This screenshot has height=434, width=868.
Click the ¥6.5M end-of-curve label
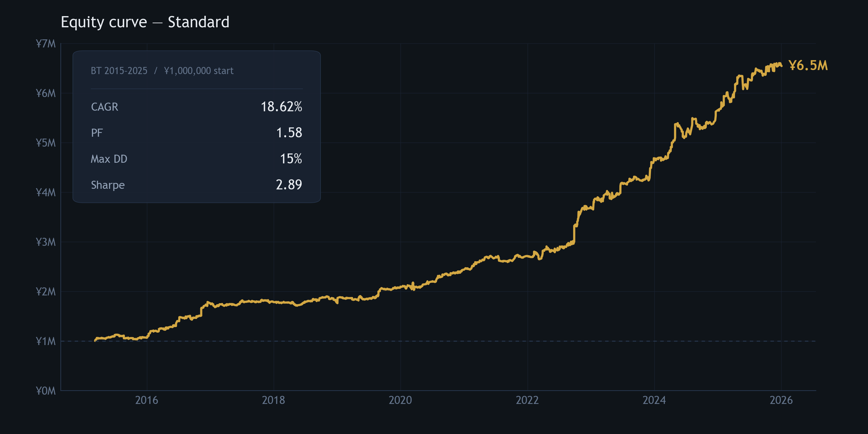pyautogui.click(x=808, y=66)
